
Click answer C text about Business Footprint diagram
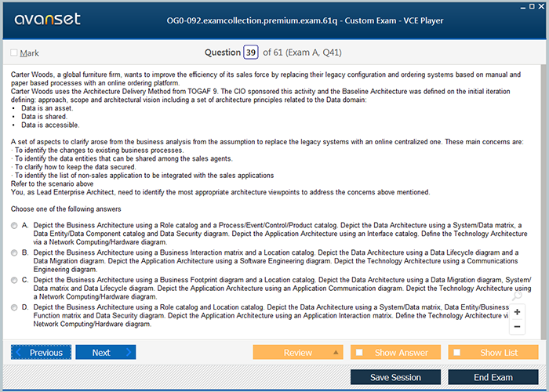(x=282, y=288)
